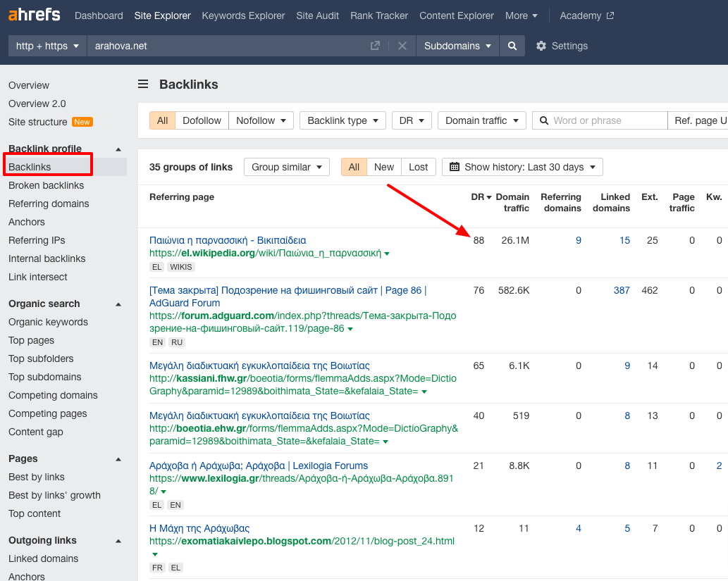Open Referring domains in sidebar

coord(49,204)
